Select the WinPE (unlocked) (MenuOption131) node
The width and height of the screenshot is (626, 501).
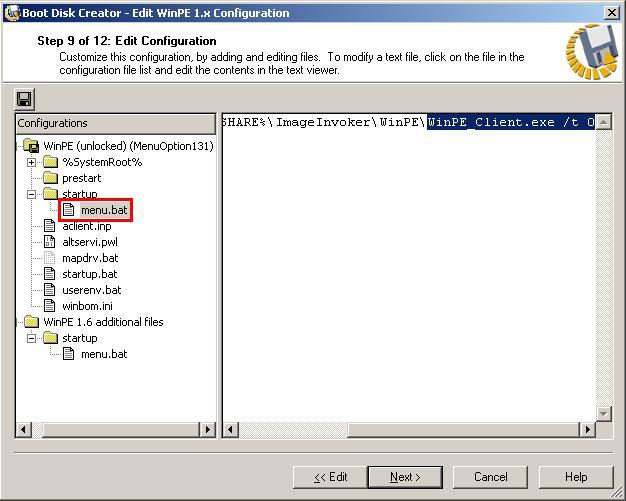click(129, 146)
